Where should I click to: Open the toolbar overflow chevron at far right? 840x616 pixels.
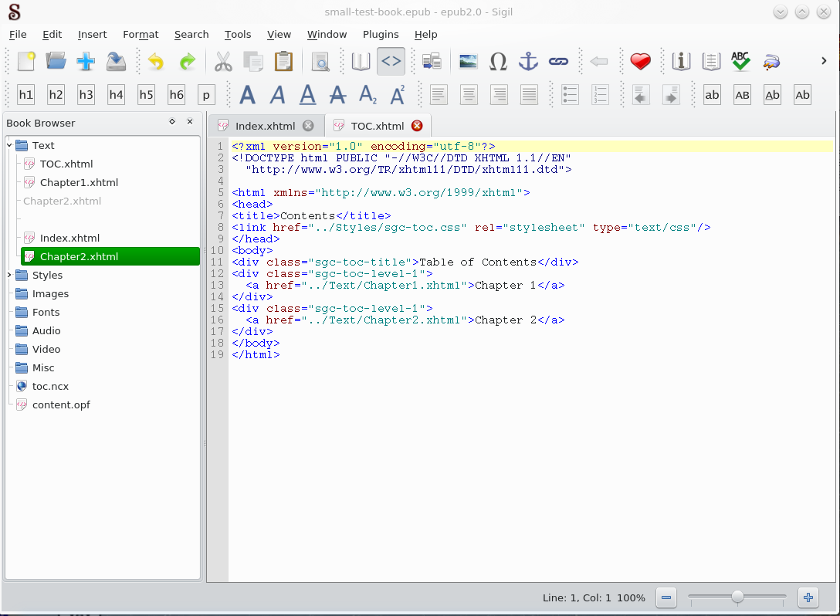(825, 62)
